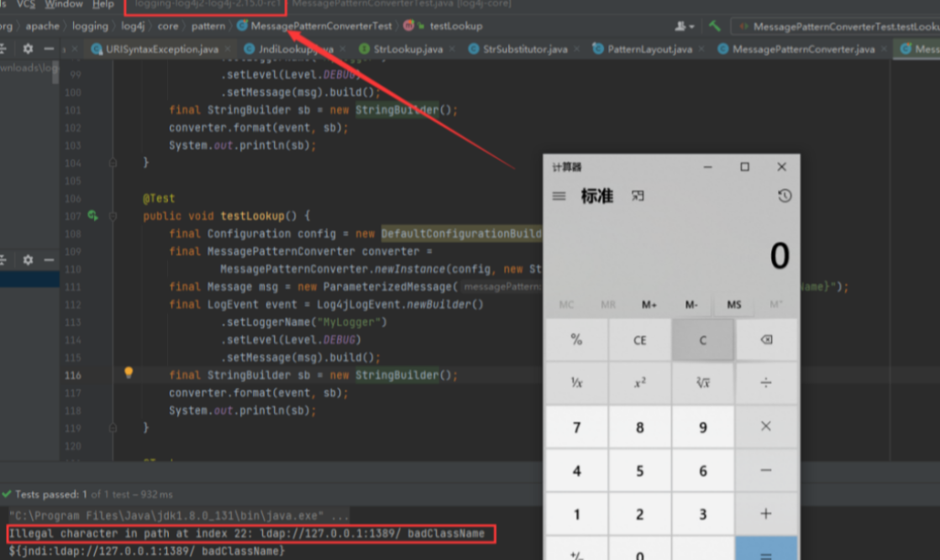Click the left panel vertical scrollbar
940x560 pixels.
click(55, 72)
